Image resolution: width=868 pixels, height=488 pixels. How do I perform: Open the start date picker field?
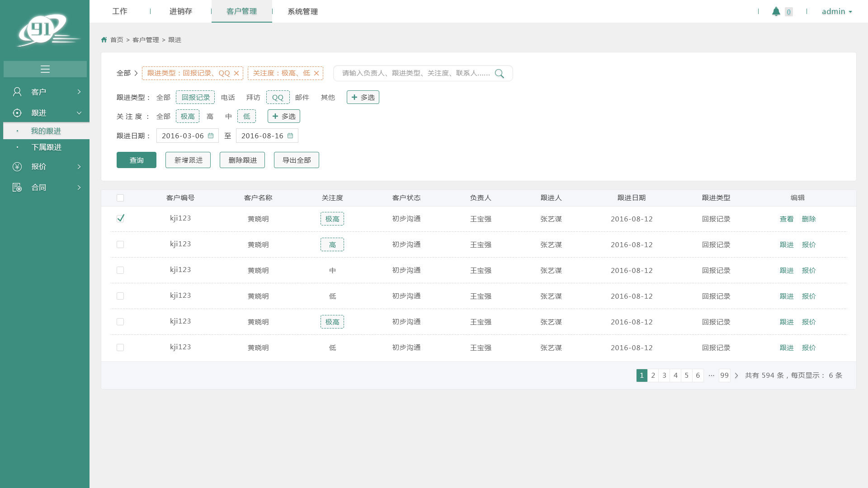[188, 136]
